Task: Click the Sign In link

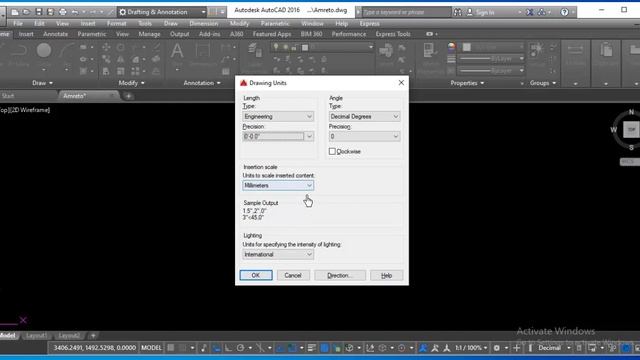Action: 485,12
